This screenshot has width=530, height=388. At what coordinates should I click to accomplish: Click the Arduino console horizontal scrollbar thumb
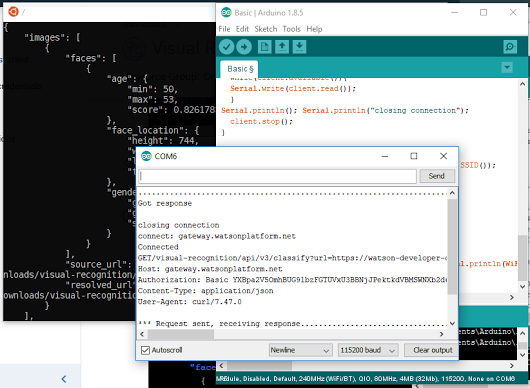pos(259,366)
